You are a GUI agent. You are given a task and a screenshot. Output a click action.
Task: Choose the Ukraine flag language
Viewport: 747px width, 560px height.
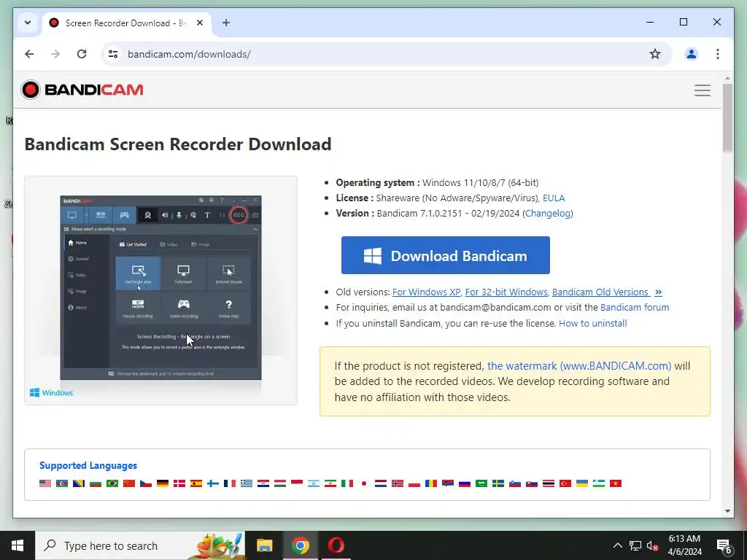pos(582,483)
